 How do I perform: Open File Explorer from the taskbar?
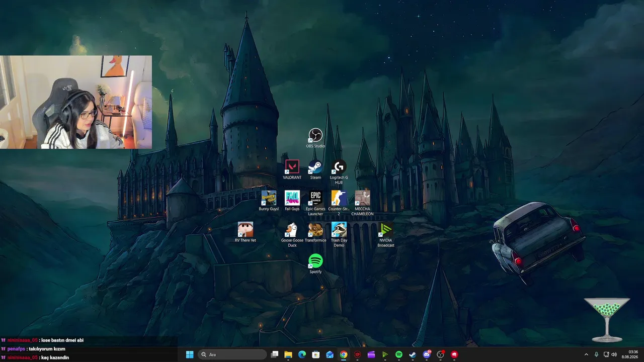[288, 354]
